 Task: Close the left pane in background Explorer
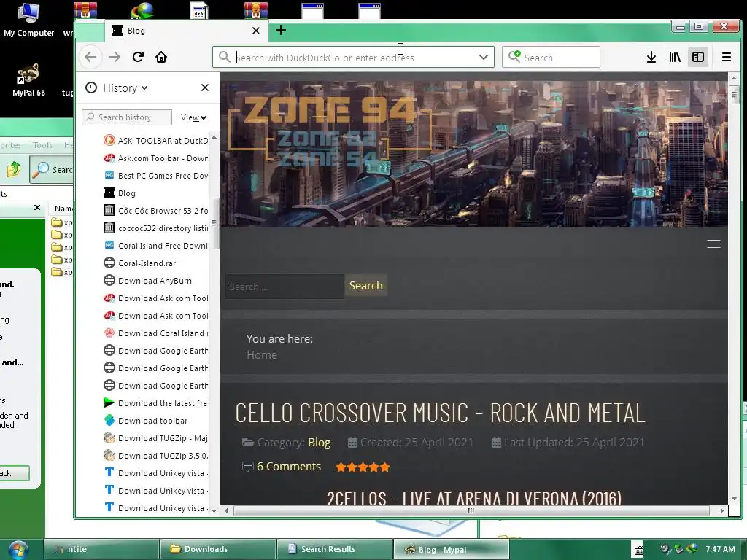pos(37,208)
